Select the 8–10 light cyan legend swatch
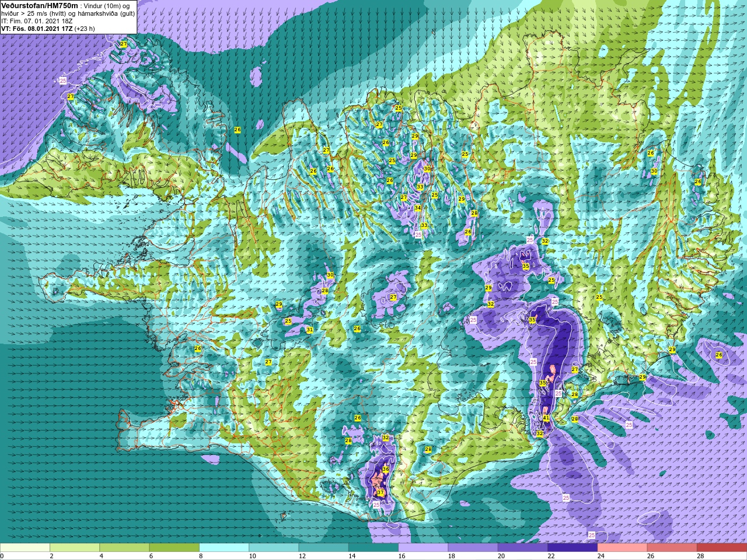Screen dimensions: 747x560 (x=224, y=548)
